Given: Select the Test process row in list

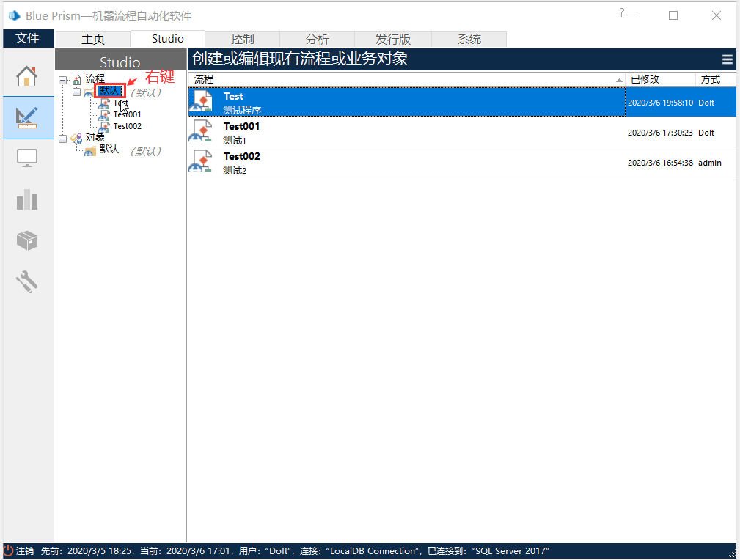Looking at the screenshot, I should (462, 102).
